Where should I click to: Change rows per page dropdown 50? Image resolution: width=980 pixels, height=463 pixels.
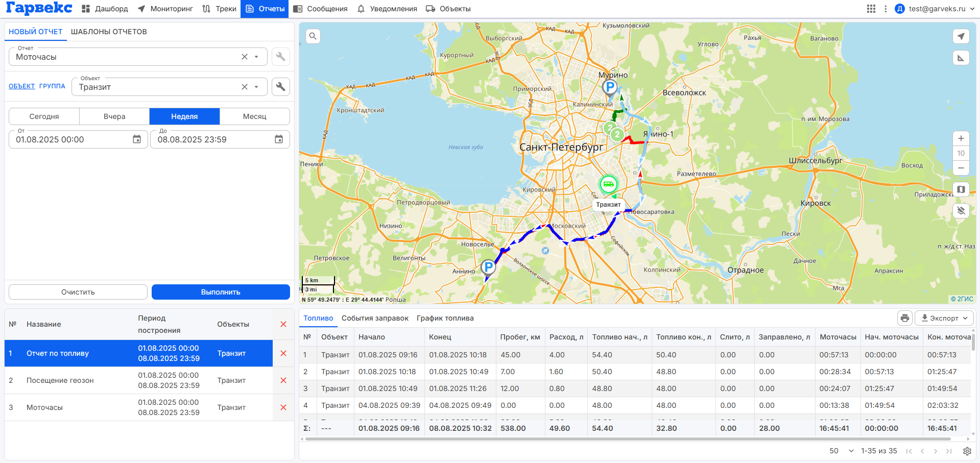click(x=842, y=451)
